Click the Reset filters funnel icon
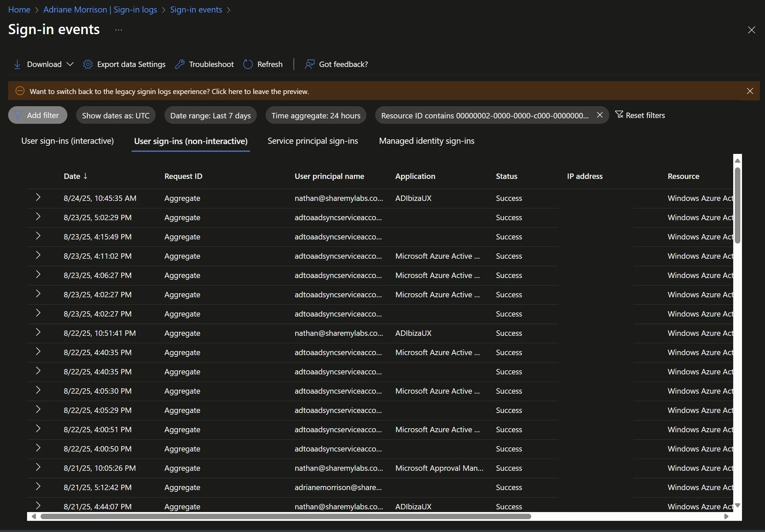This screenshot has width=765, height=532. [x=619, y=115]
